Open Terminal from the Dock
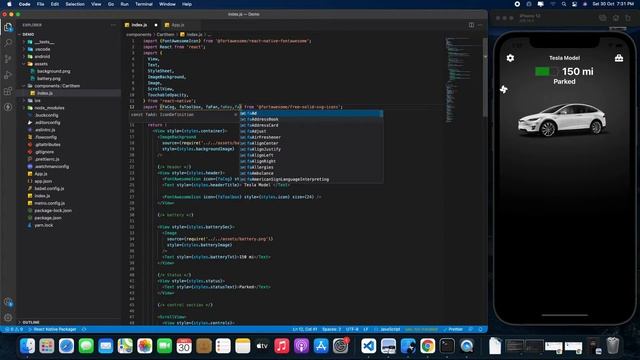The width and height of the screenshot is (640, 360). pos(447,346)
